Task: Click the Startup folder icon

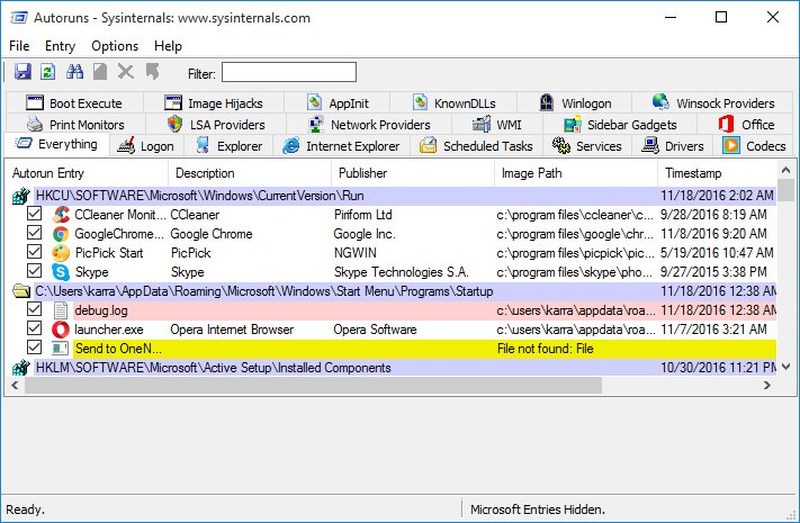Action: (x=21, y=291)
